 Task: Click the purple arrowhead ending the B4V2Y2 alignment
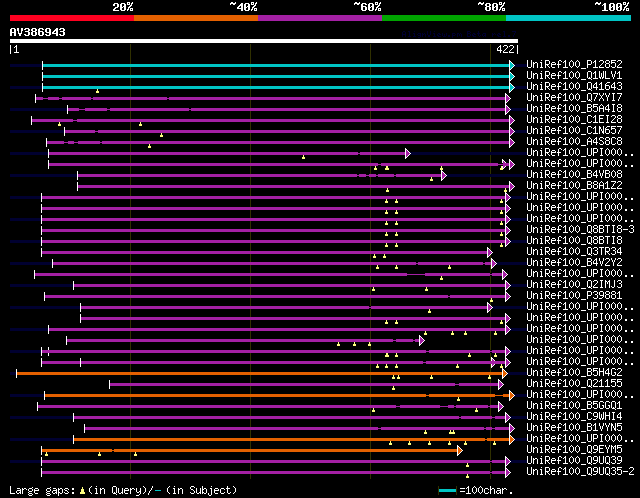point(493,264)
